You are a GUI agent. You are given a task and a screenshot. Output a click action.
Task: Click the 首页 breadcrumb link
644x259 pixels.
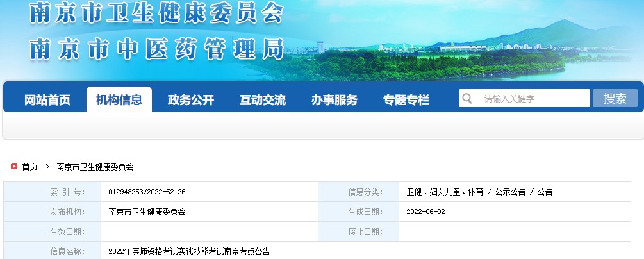(29, 167)
